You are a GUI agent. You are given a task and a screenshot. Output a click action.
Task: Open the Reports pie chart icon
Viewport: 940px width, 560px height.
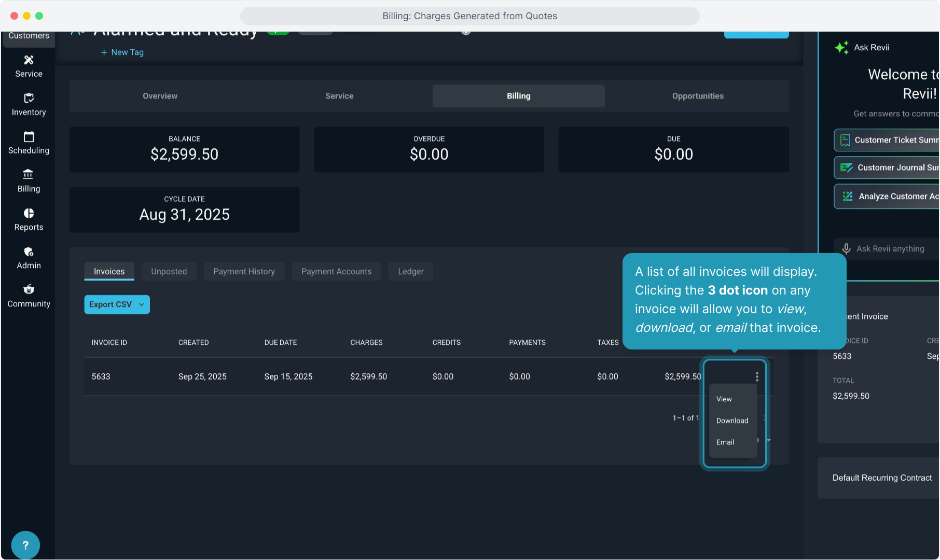tap(29, 213)
